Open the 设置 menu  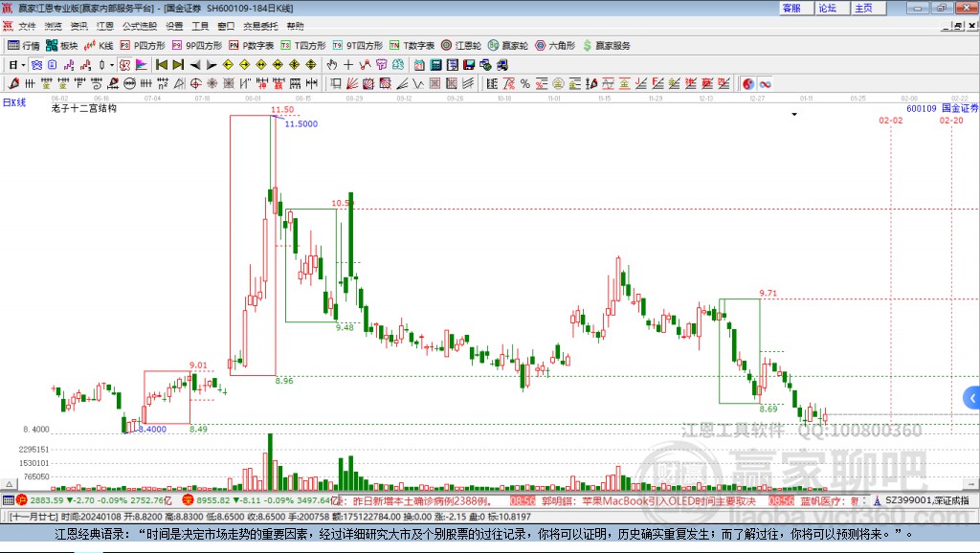pos(174,26)
